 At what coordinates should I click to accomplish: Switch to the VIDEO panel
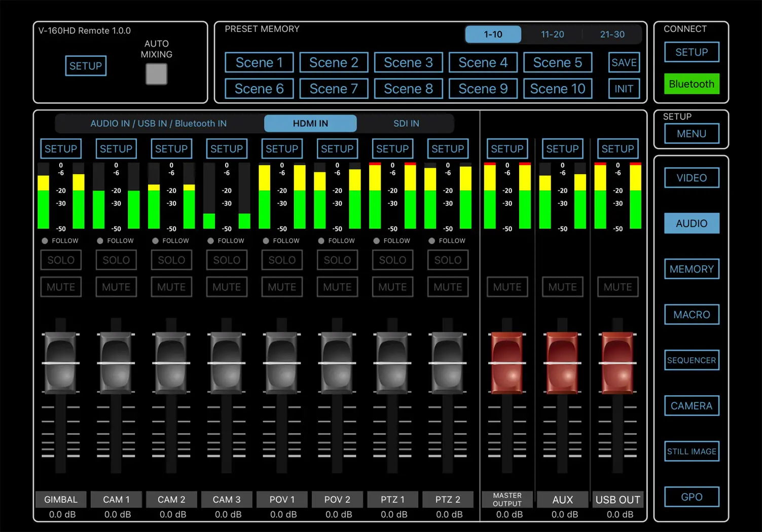point(692,178)
